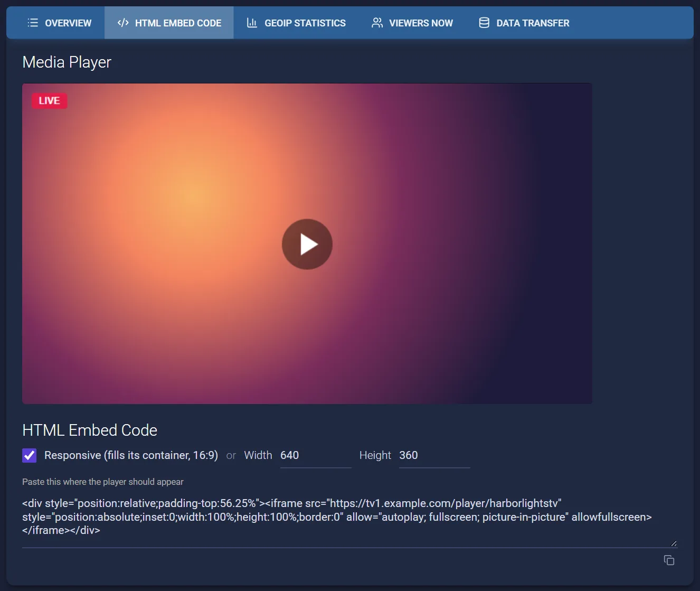Click the "HTML Embed Code" section heading
This screenshot has width=700, height=591.
(x=90, y=430)
